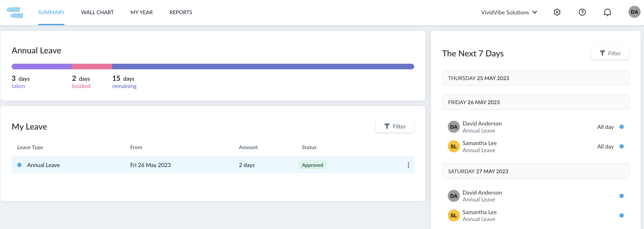
Task: Click All day text for Samantha Lee
Action: (x=605, y=147)
